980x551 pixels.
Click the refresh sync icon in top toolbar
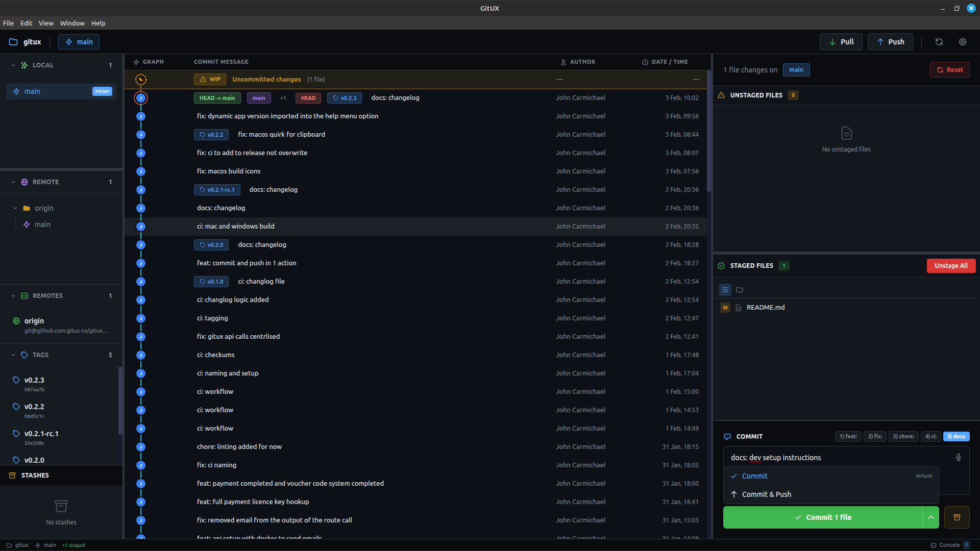click(939, 41)
